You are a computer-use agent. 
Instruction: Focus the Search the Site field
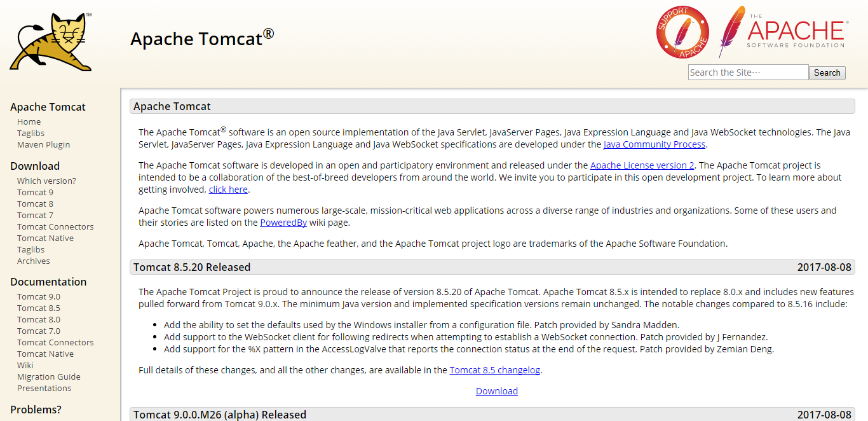coord(748,72)
